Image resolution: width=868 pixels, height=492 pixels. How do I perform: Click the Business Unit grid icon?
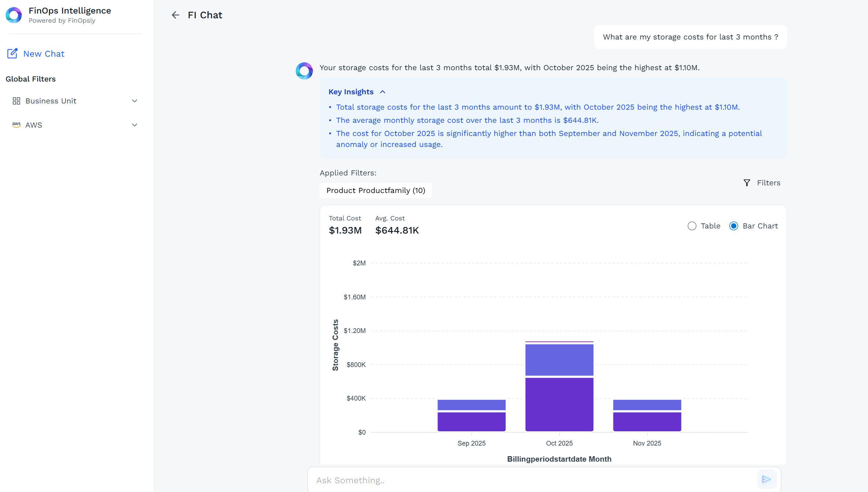point(16,101)
